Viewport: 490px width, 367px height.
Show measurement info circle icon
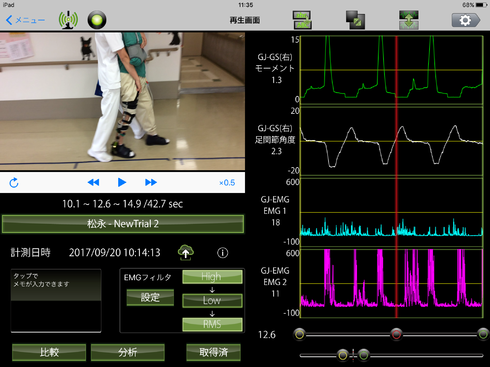pos(223,253)
